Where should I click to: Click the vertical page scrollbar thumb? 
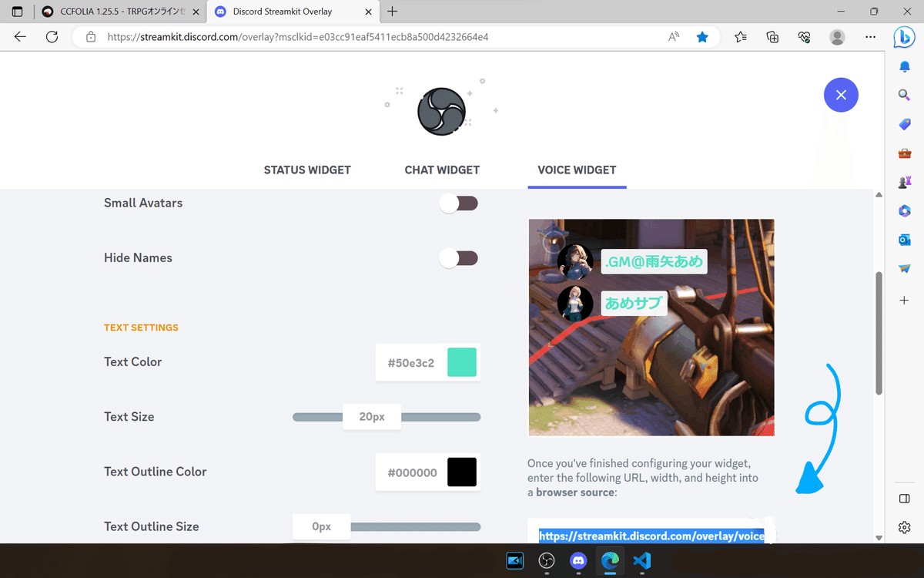[x=879, y=333]
